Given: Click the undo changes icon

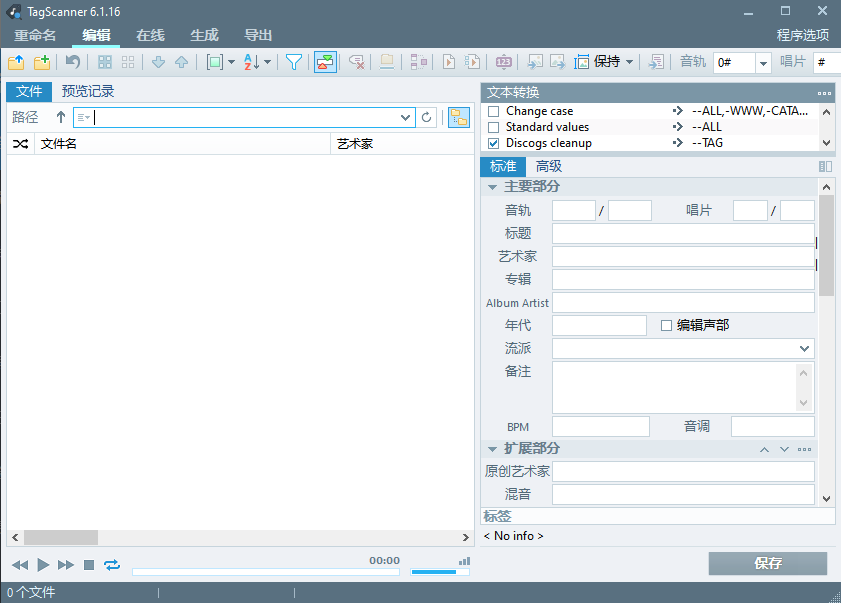Looking at the screenshot, I should (x=72, y=62).
